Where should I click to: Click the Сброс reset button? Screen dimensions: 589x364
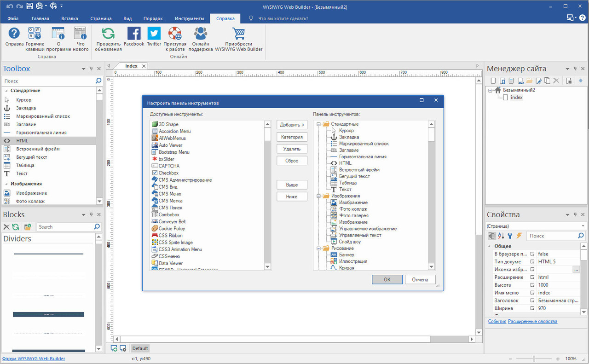(x=292, y=161)
